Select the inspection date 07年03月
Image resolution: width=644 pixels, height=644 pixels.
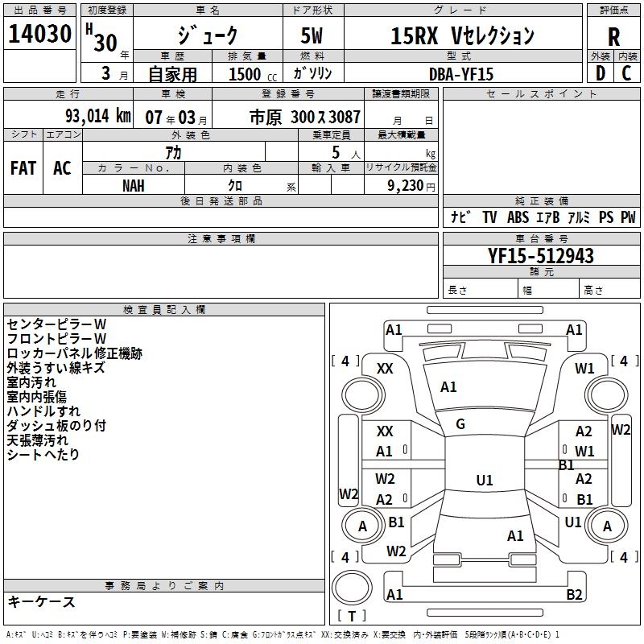[175, 118]
